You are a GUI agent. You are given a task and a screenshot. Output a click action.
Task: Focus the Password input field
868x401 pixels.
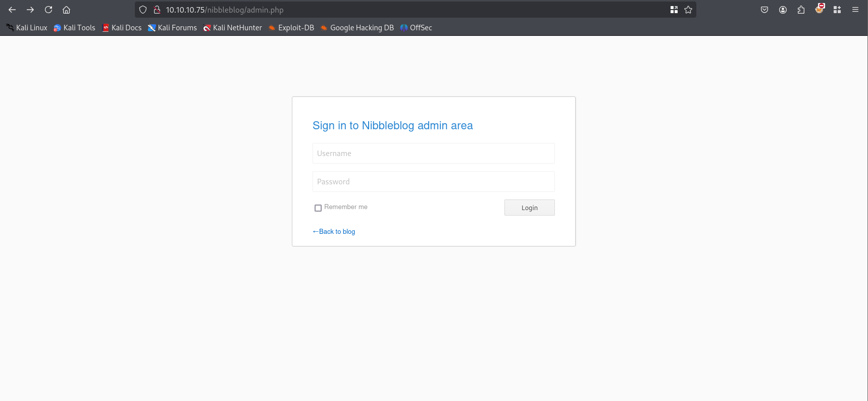433,181
